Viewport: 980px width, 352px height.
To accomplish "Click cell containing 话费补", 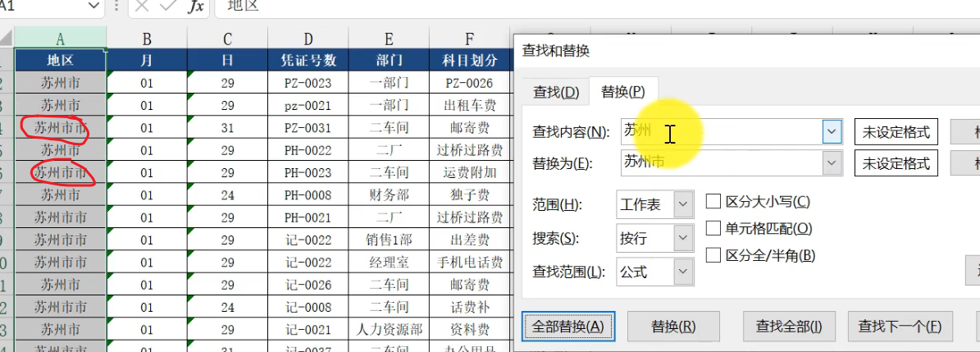I will (470, 308).
